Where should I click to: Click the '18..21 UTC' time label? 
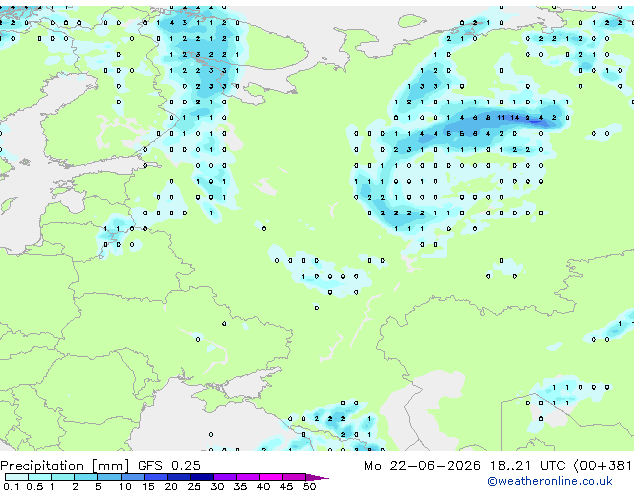tap(527, 466)
